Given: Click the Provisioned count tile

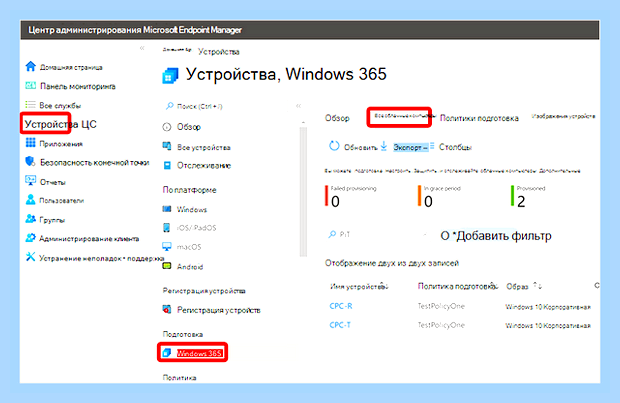Looking at the screenshot, I should 528,196.
